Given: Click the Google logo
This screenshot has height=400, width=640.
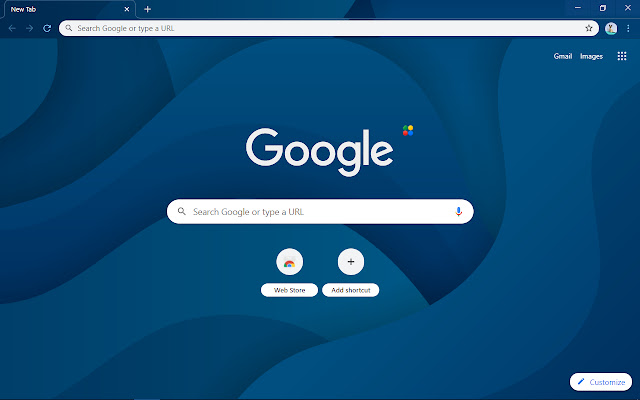Looking at the screenshot, I should pyautogui.click(x=319, y=152).
